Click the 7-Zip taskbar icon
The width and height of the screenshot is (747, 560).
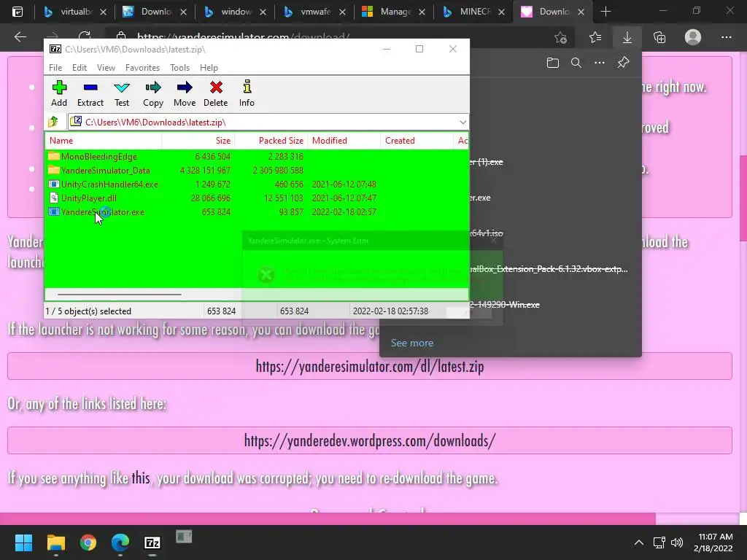(x=152, y=542)
